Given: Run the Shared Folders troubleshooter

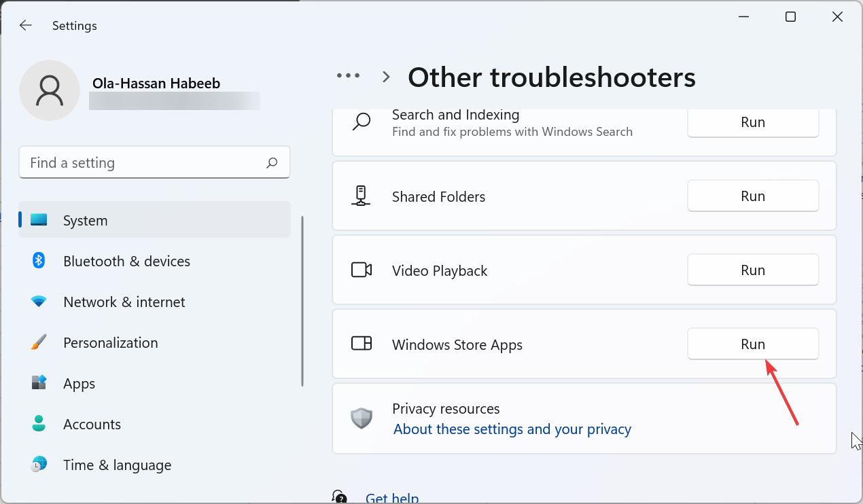Looking at the screenshot, I should pyautogui.click(x=752, y=196).
